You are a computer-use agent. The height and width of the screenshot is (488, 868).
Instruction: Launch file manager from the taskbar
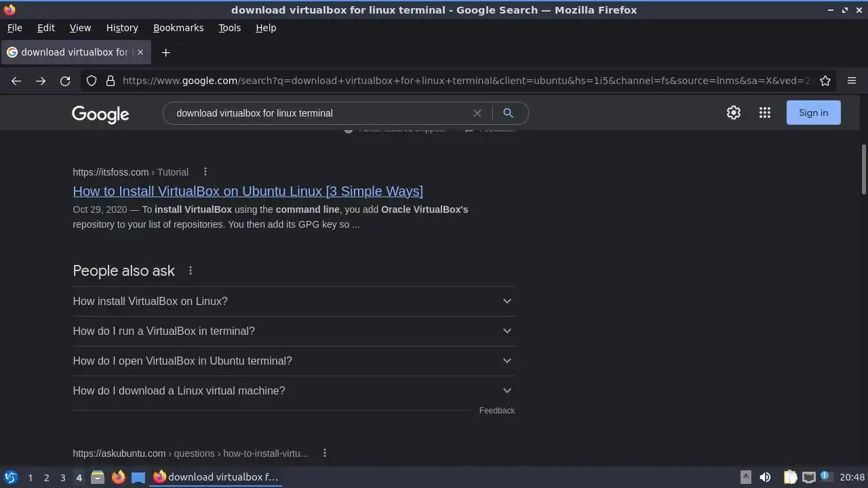[98, 477]
